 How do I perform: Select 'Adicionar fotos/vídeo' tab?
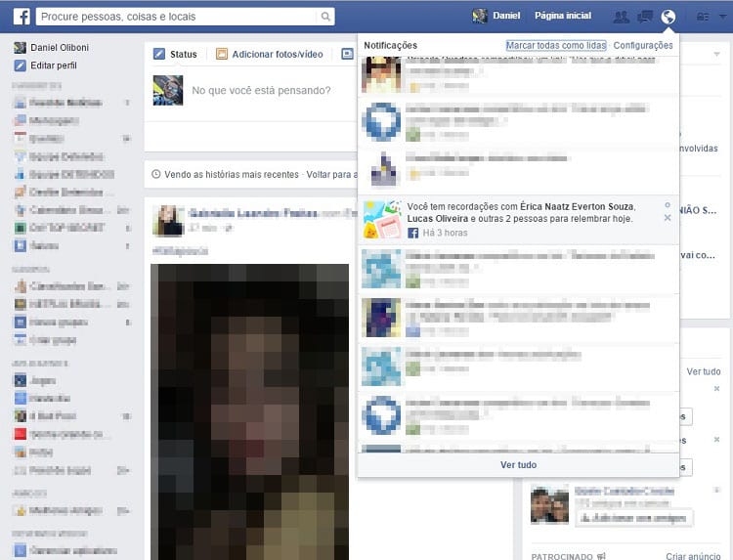(278, 54)
